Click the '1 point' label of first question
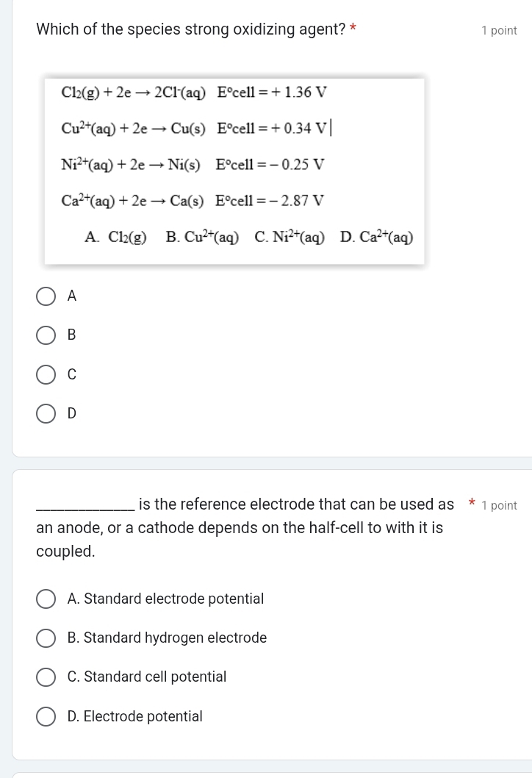This screenshot has width=532, height=778. (x=499, y=31)
